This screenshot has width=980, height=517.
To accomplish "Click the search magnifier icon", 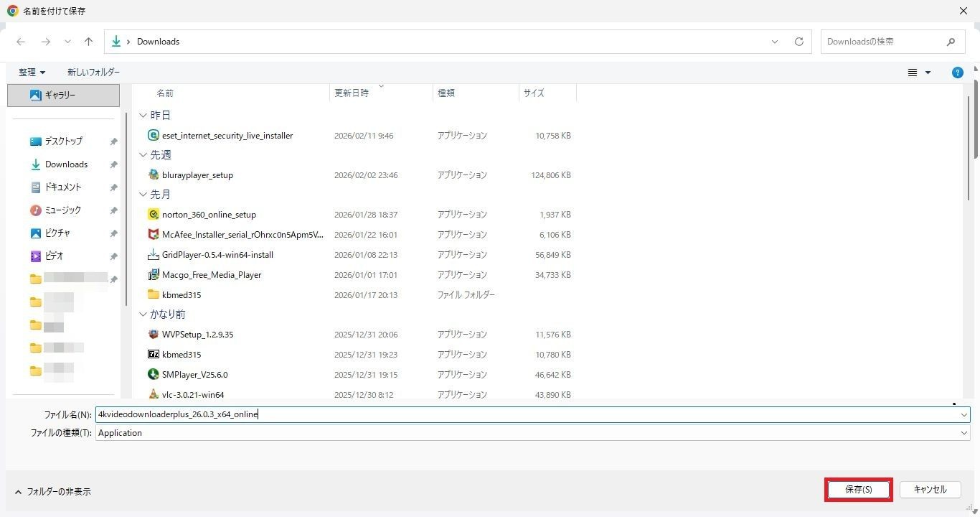I will point(951,42).
